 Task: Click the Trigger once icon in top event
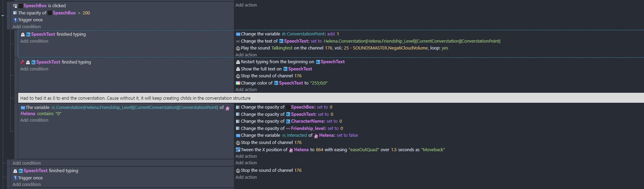15,20
